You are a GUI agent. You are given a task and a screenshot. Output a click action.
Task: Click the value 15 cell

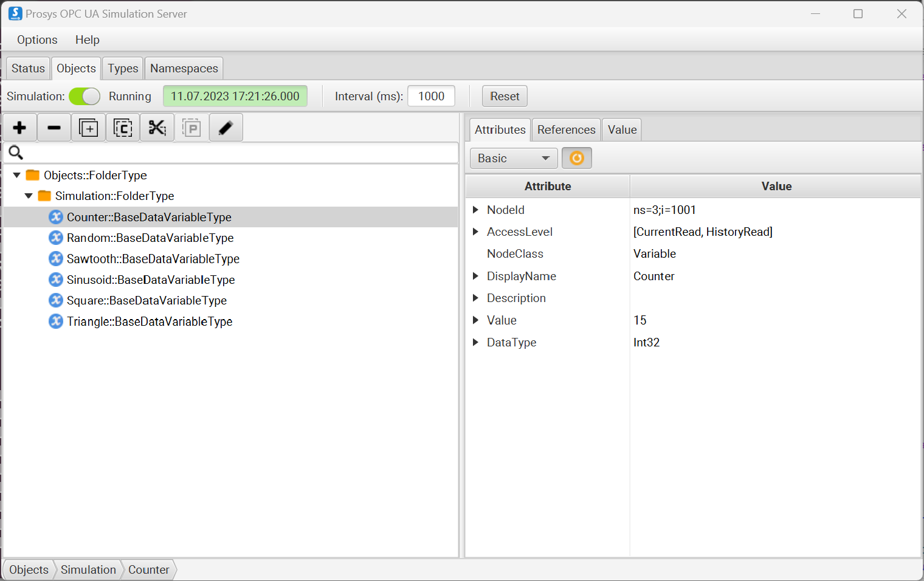tap(640, 320)
